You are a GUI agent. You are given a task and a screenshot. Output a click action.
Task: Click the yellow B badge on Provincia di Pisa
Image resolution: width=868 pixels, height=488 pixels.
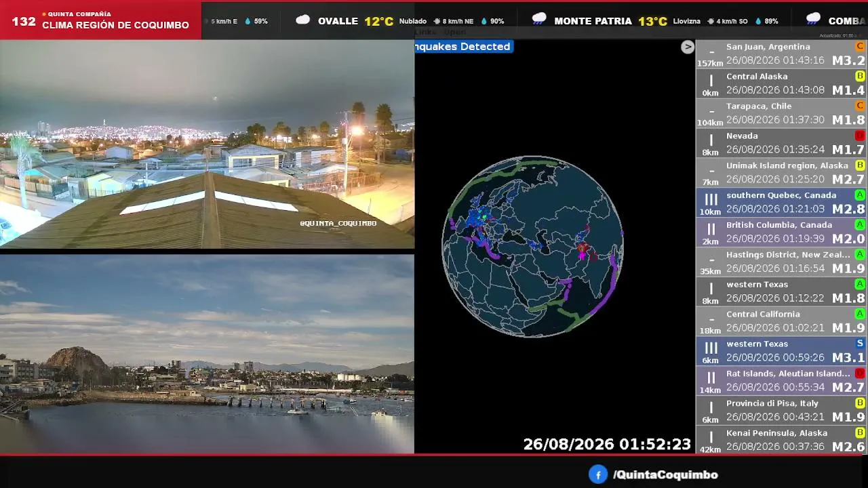pos(860,403)
